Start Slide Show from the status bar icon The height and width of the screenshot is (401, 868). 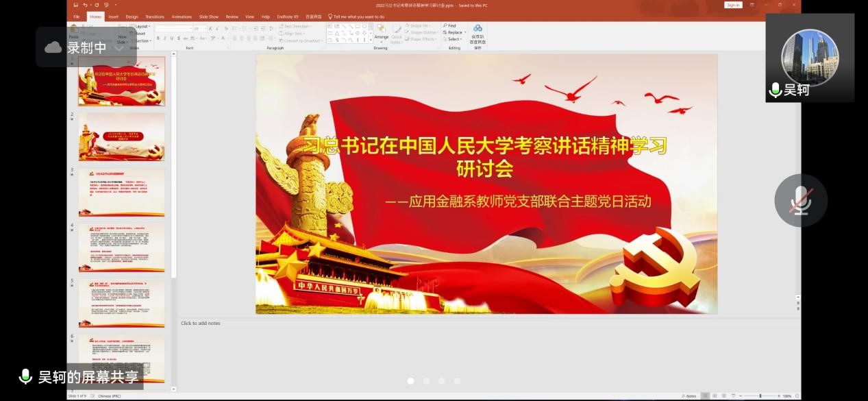pos(733,396)
